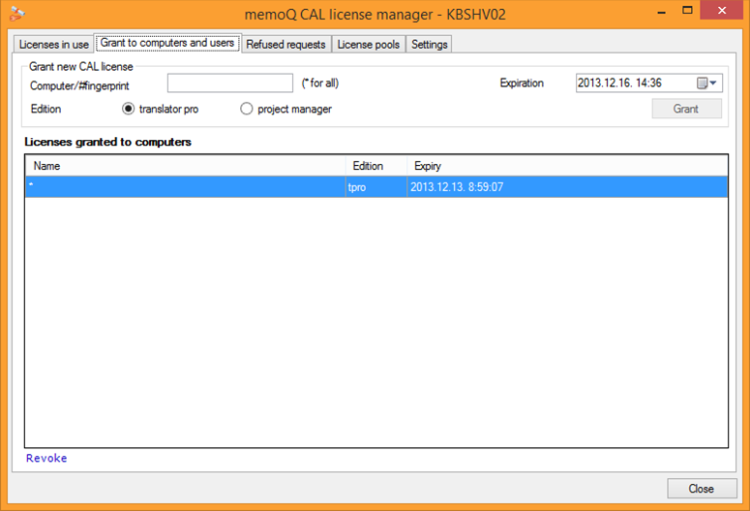The height and width of the screenshot is (511, 750).
Task: Select the translator pro edition radio button
Action: (x=128, y=109)
